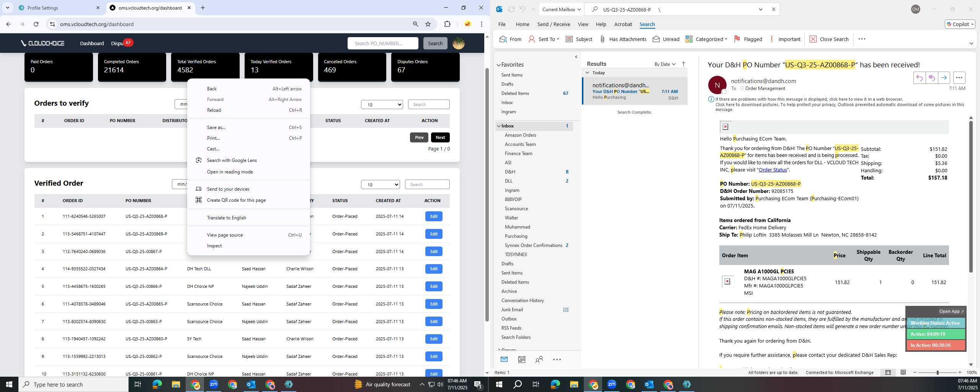Screen dimensions: 980x392
Task: Open the Order Status link in email
Action: pyautogui.click(x=773, y=170)
